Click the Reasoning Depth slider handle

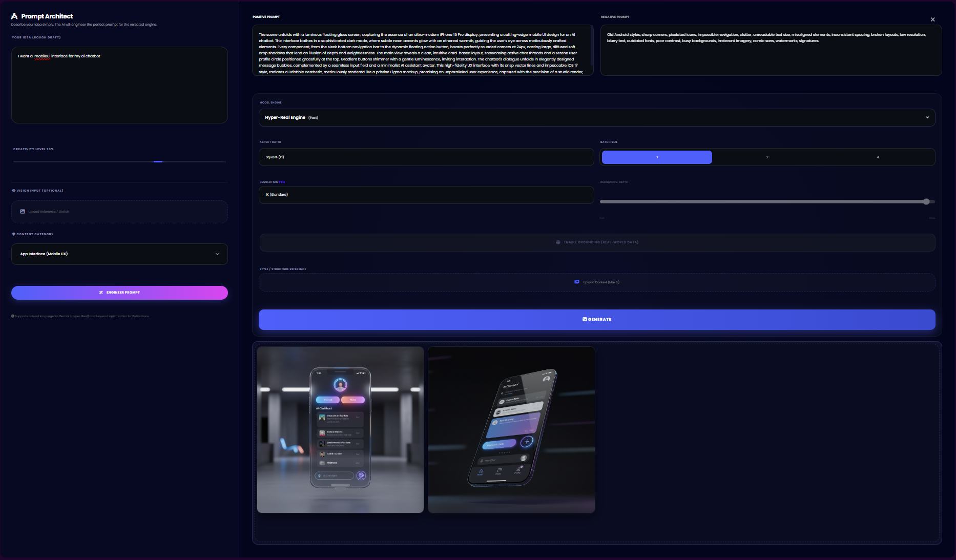tap(926, 202)
